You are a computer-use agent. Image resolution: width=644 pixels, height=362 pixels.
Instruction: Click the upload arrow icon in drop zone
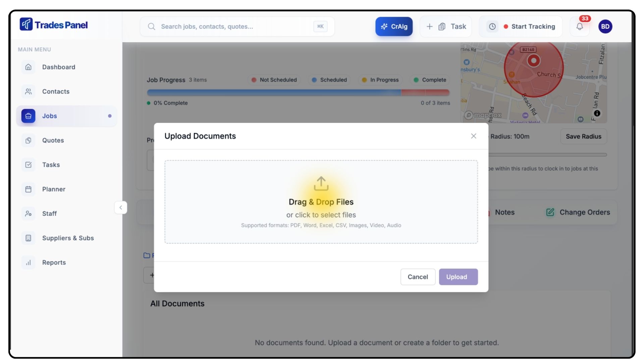point(321,183)
